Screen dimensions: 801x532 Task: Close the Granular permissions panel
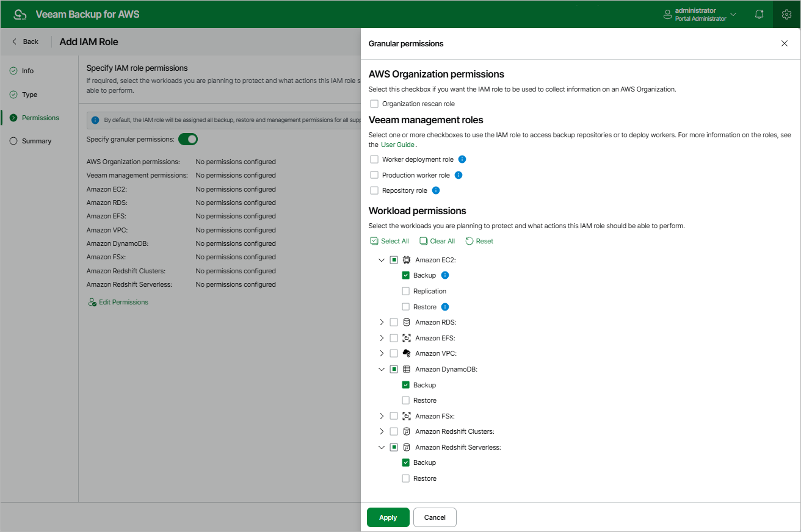coord(785,43)
